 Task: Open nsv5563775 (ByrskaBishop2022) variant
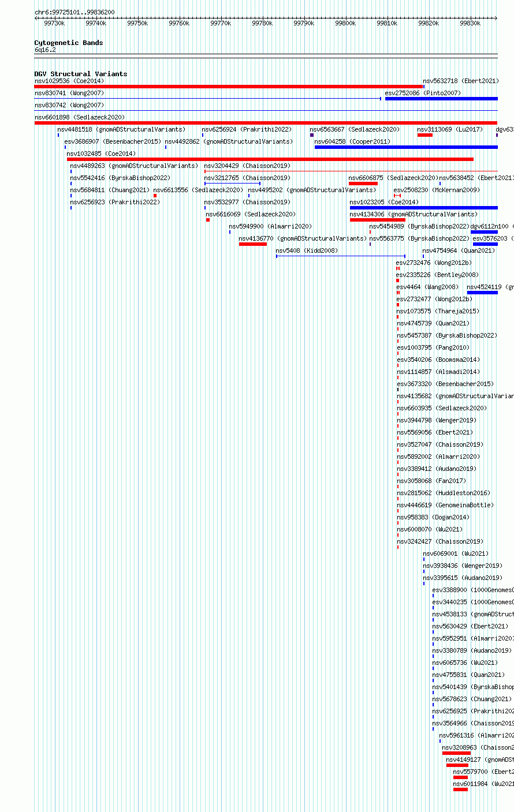click(x=419, y=238)
